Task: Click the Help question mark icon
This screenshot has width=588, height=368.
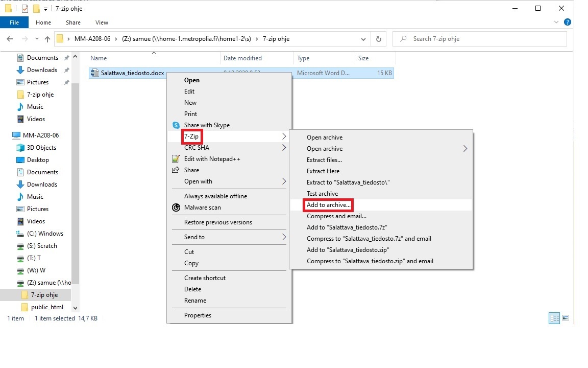Action: pyautogui.click(x=568, y=22)
